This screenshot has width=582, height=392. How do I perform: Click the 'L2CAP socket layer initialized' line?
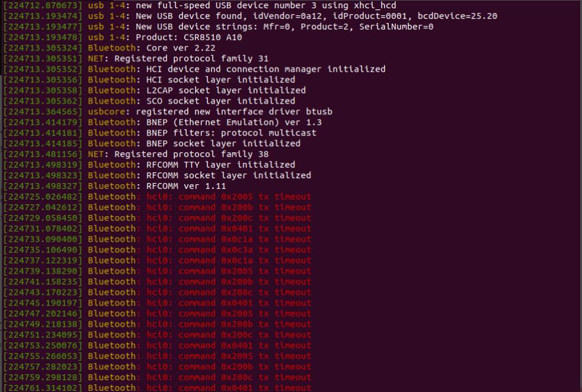226,90
